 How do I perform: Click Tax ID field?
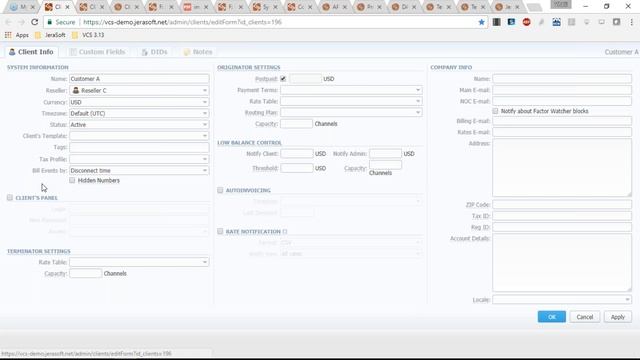point(562,216)
